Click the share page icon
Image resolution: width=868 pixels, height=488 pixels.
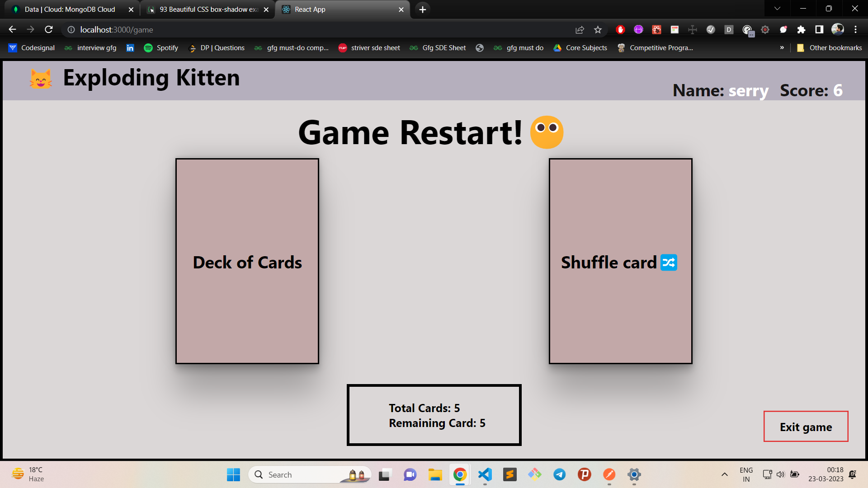tap(580, 29)
